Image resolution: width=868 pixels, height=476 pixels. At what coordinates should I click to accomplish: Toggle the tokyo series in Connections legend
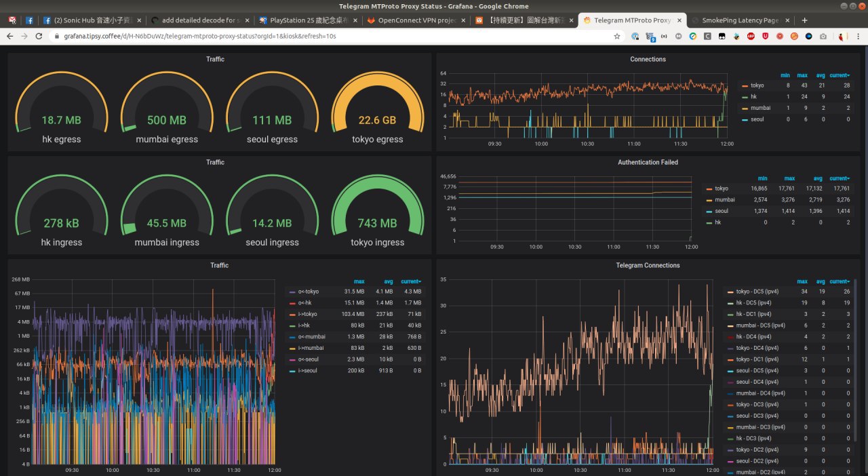757,85
